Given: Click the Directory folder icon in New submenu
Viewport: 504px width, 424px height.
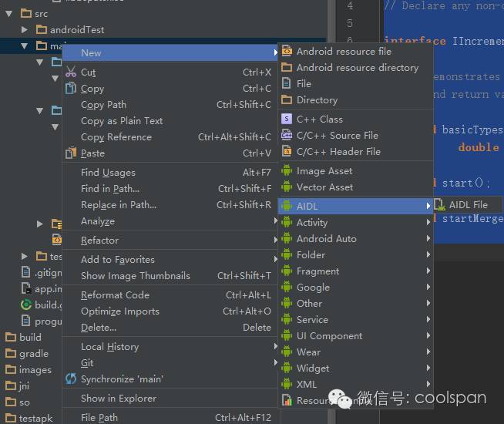Looking at the screenshot, I should [x=287, y=99].
